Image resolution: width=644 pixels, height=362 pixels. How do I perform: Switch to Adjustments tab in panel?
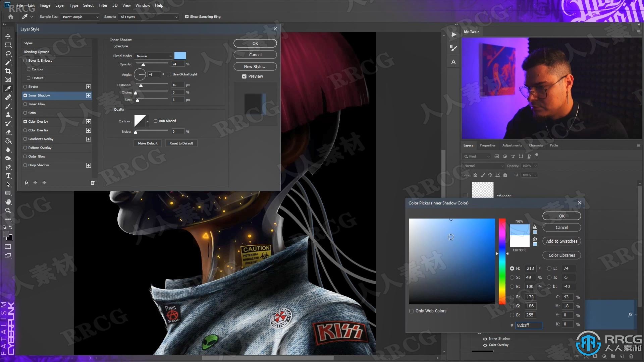512,145
